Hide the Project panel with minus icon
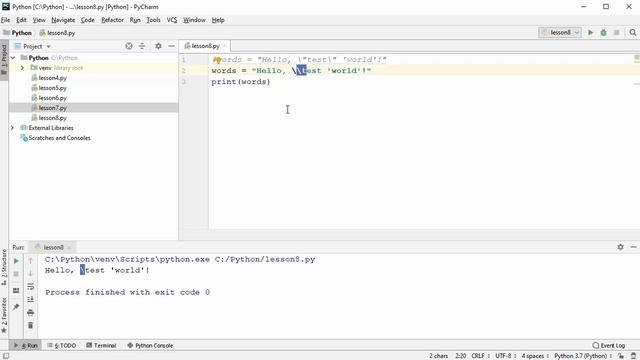This screenshot has width=640, height=360. (x=171, y=46)
